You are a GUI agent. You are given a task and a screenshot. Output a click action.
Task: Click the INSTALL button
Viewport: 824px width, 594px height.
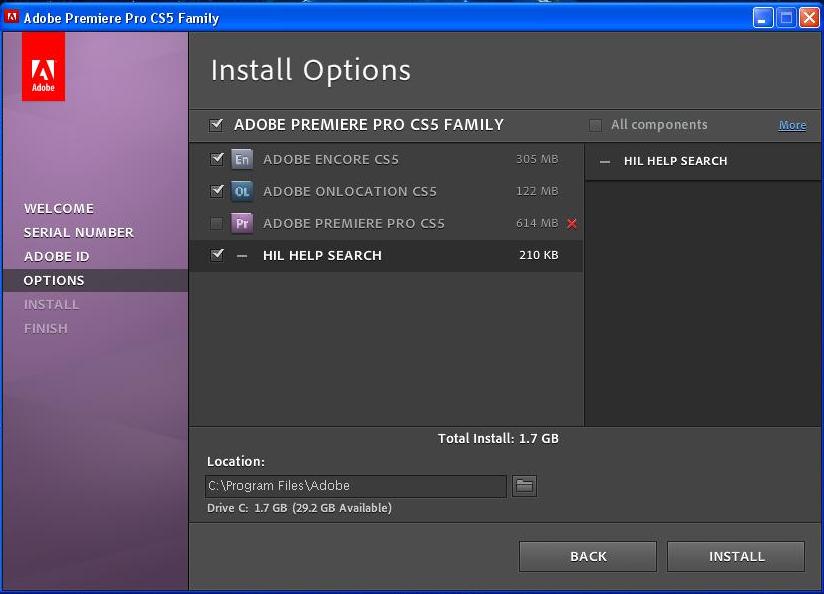click(x=736, y=556)
